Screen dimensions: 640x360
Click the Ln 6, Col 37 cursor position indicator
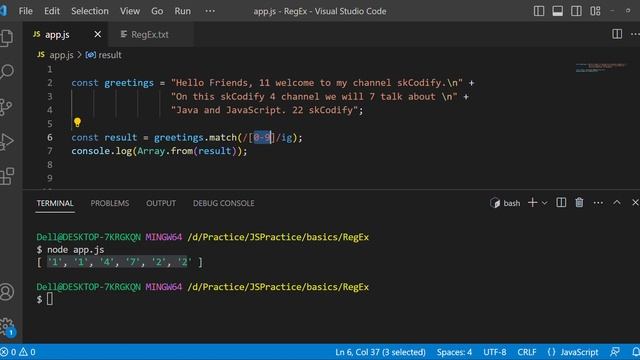pos(380,352)
